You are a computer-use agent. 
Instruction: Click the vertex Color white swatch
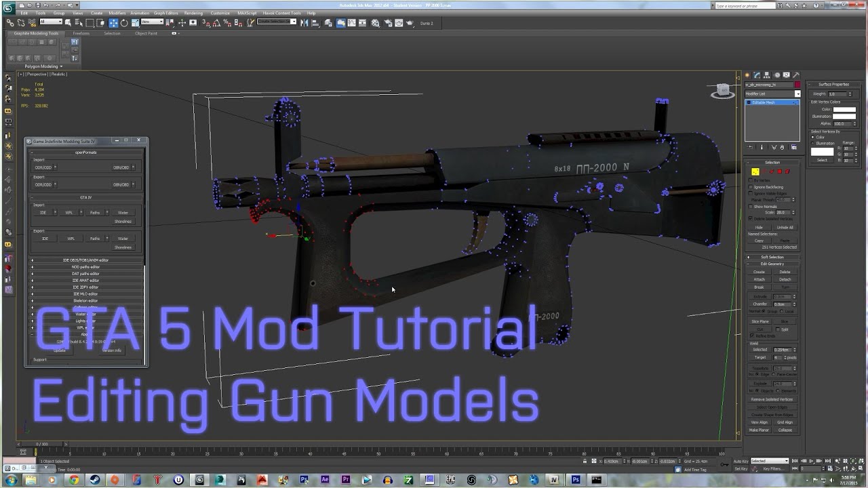click(844, 110)
